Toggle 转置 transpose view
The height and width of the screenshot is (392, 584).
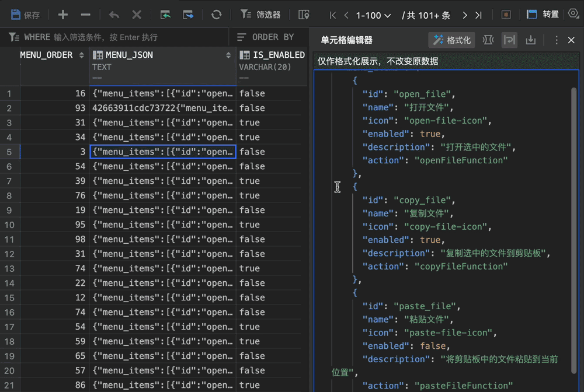(x=543, y=15)
